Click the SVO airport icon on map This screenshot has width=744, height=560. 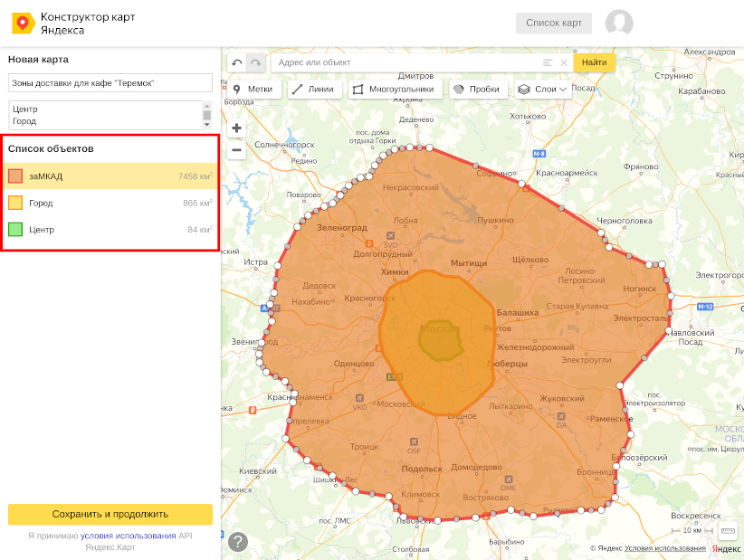(390, 235)
